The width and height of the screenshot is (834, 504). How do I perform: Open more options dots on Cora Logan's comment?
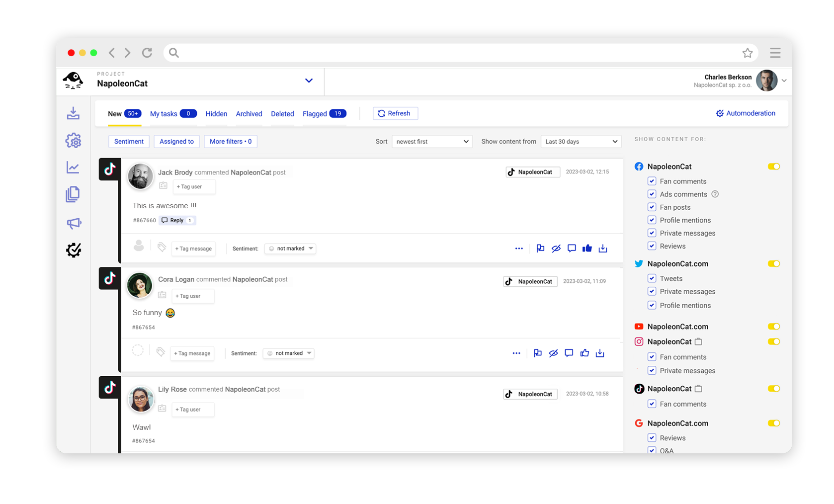516,353
